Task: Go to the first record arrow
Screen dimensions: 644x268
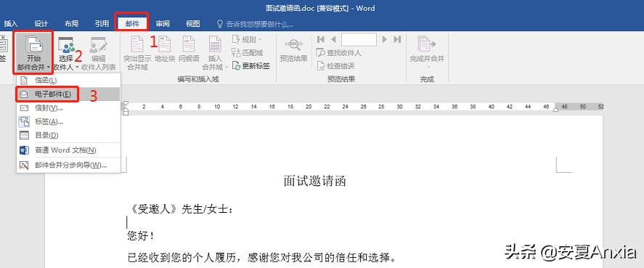Action: tap(321, 39)
